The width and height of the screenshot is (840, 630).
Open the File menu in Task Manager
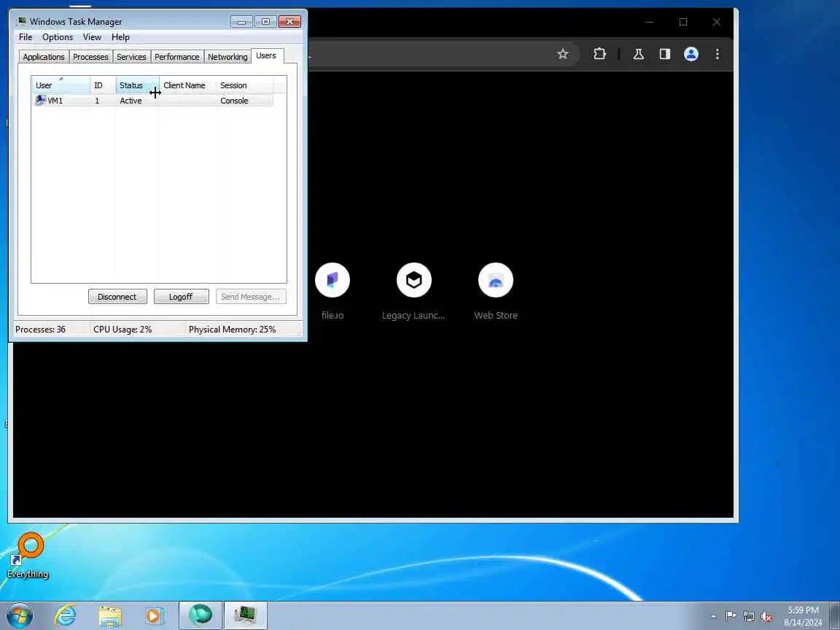[26, 37]
